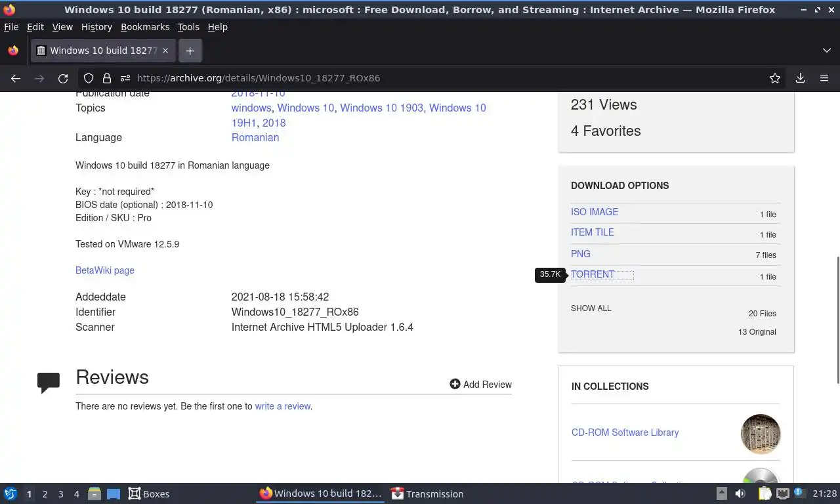Viewport: 840px width, 504px height.
Task: Open the 'Windows 10 1903' topic link
Action: tap(381, 108)
